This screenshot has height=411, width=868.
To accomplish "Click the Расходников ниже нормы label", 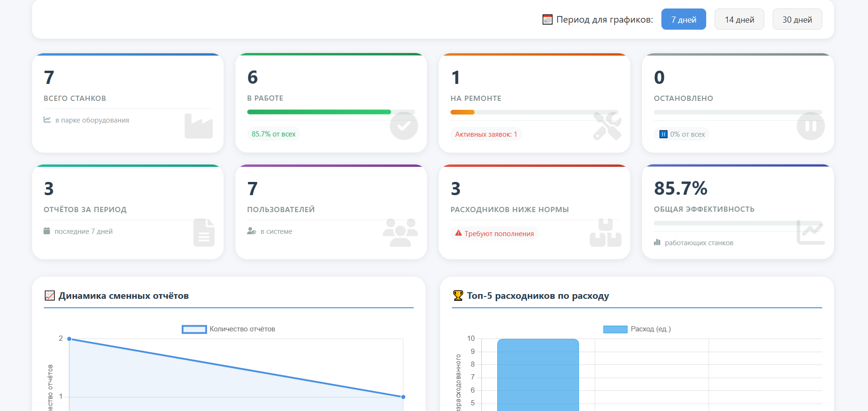I will (509, 209).
